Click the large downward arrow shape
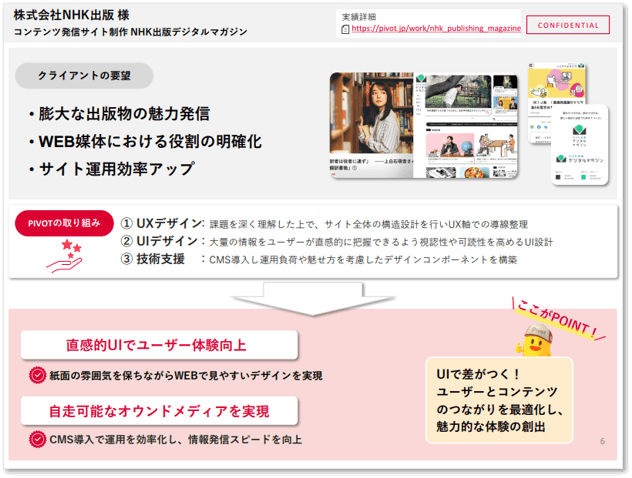 coord(313,299)
